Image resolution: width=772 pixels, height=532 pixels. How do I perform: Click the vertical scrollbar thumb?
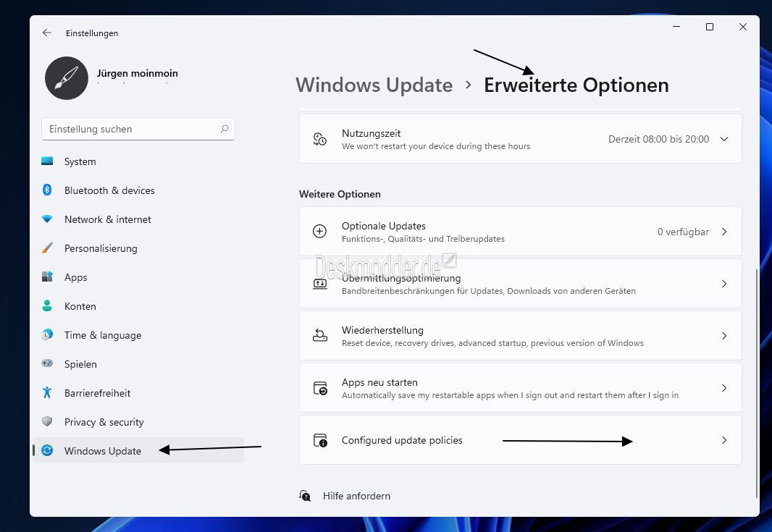(757, 383)
